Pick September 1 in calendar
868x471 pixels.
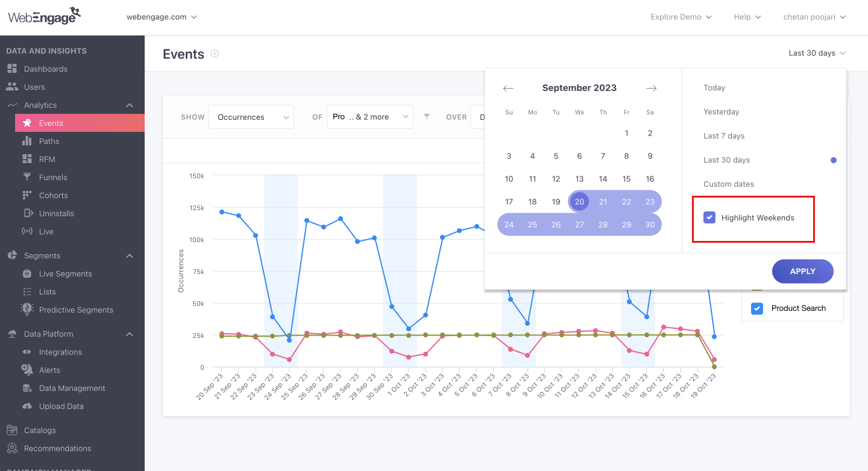pyautogui.click(x=626, y=133)
